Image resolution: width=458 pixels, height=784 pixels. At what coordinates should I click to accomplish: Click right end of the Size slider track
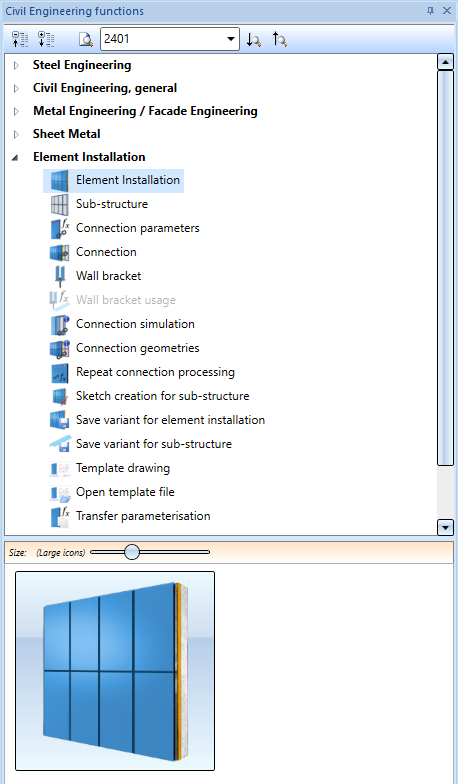click(208, 552)
